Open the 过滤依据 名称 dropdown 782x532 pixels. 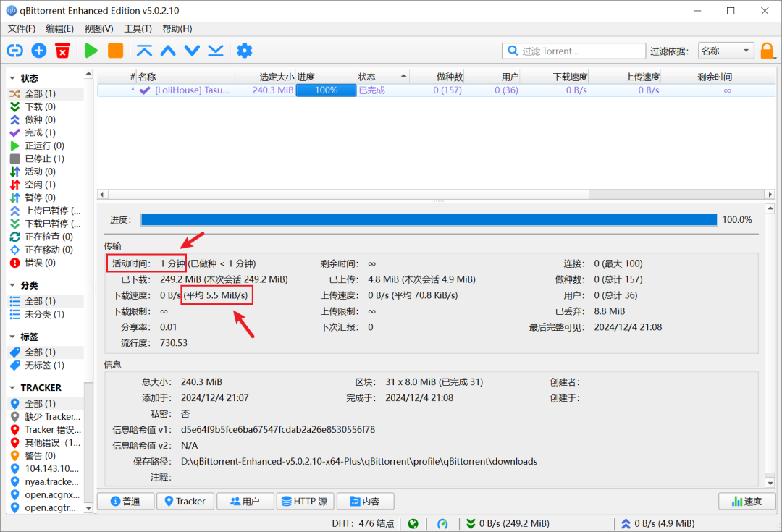(x=726, y=51)
